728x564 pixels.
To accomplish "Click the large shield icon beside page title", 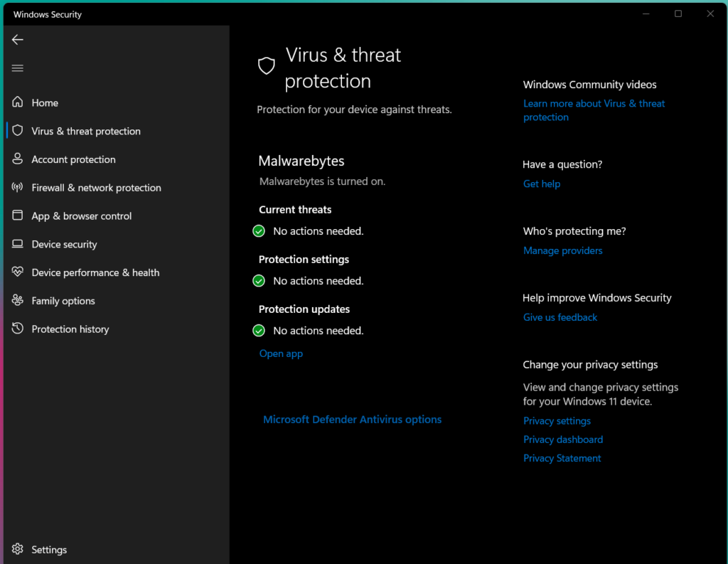I will (x=267, y=66).
